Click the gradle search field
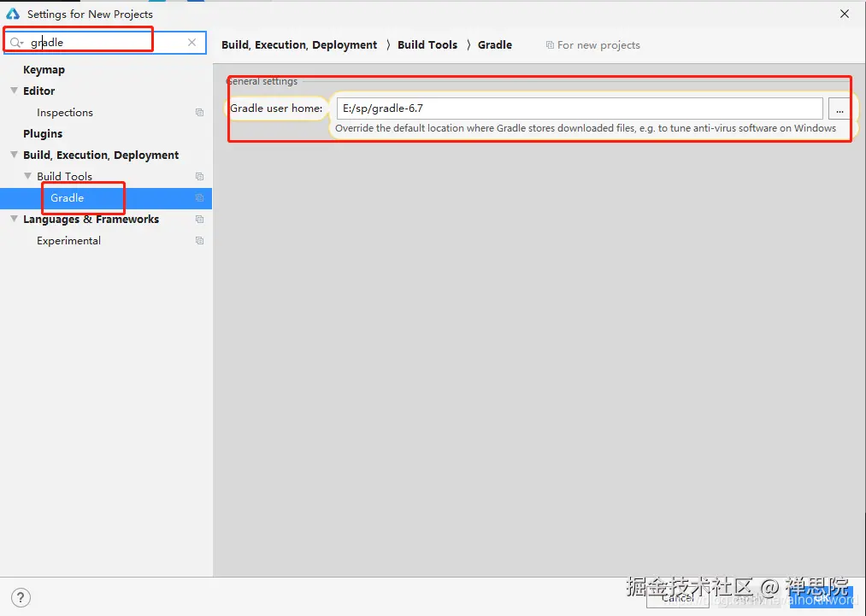Viewport: 866px width, 616px height. click(x=105, y=43)
